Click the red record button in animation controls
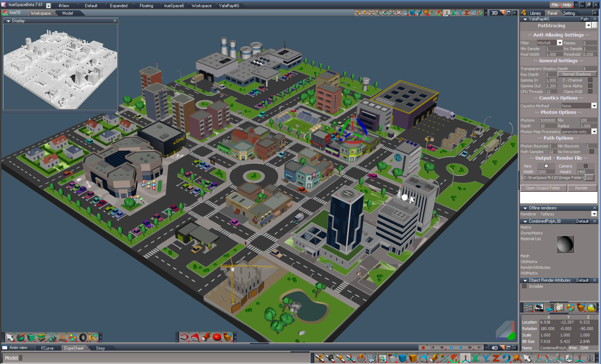The width and height of the screenshot is (601, 364). tap(423, 348)
